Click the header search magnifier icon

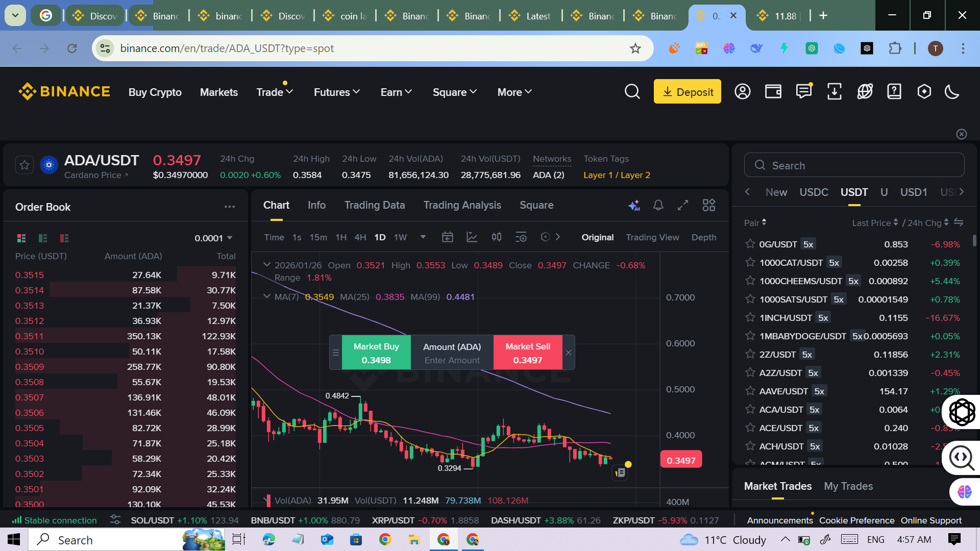point(632,92)
